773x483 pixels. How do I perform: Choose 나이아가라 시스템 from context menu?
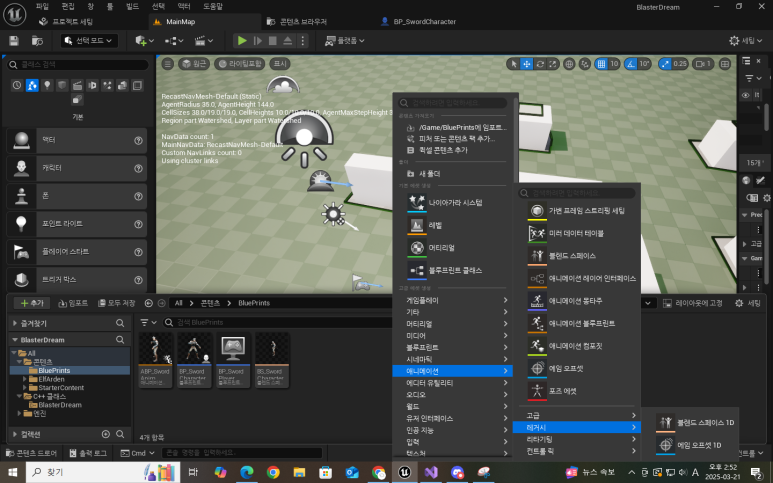pos(453,203)
